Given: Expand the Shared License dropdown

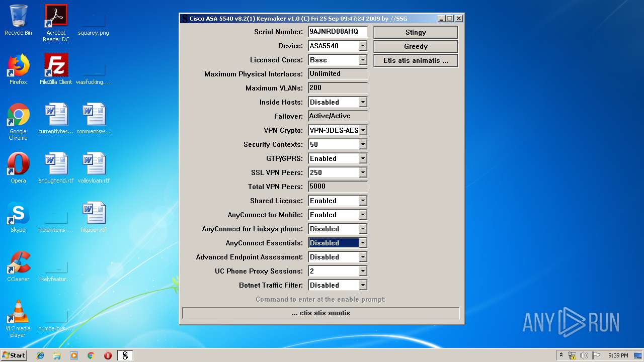Looking at the screenshot, I should point(363,201).
